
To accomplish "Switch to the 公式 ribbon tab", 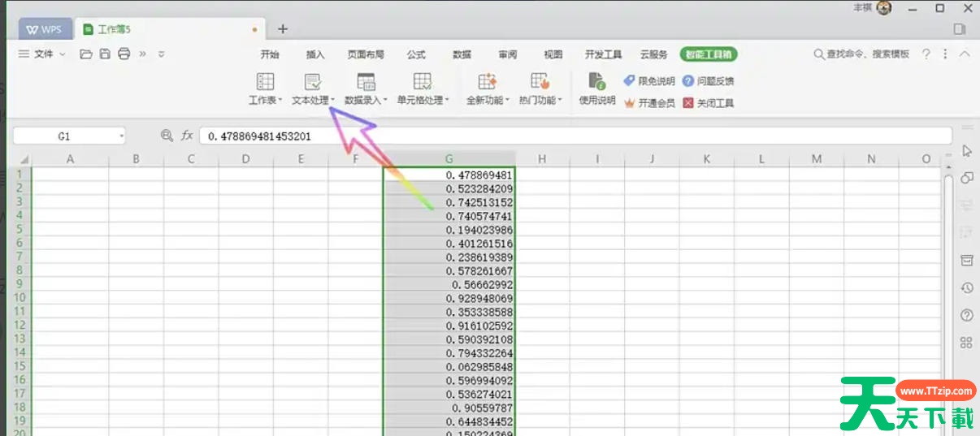I will tap(416, 54).
